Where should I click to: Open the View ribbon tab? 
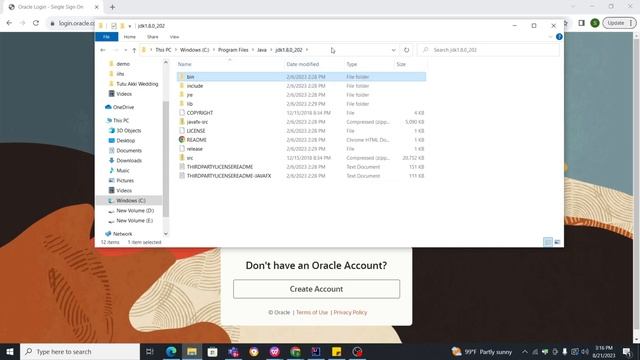[174, 37]
